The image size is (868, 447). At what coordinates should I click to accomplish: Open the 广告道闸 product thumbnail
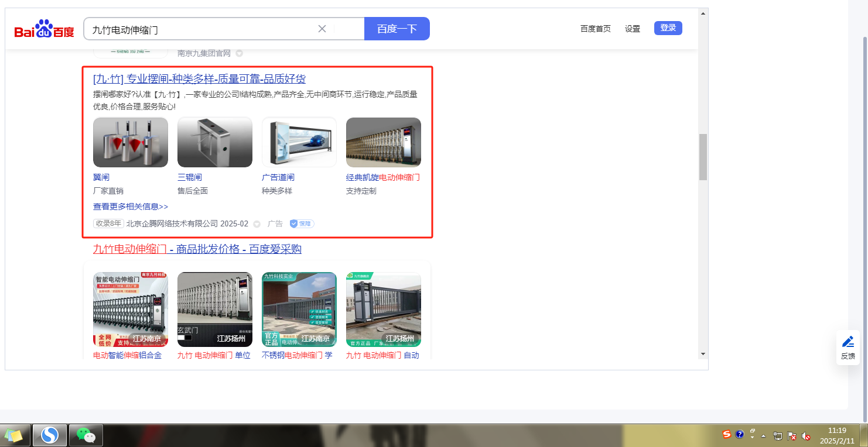click(x=299, y=142)
